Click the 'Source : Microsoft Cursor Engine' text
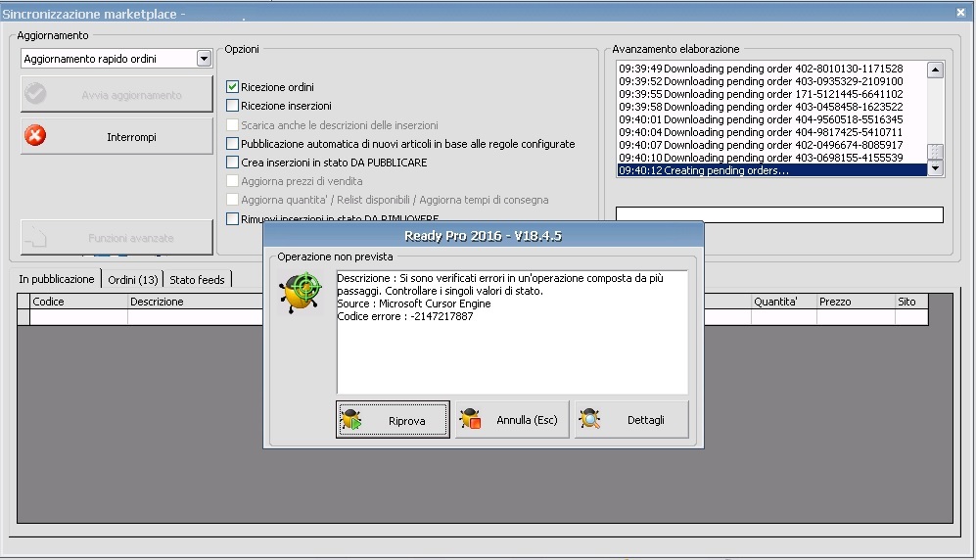Image resolution: width=976 pixels, height=560 pixels. (414, 303)
